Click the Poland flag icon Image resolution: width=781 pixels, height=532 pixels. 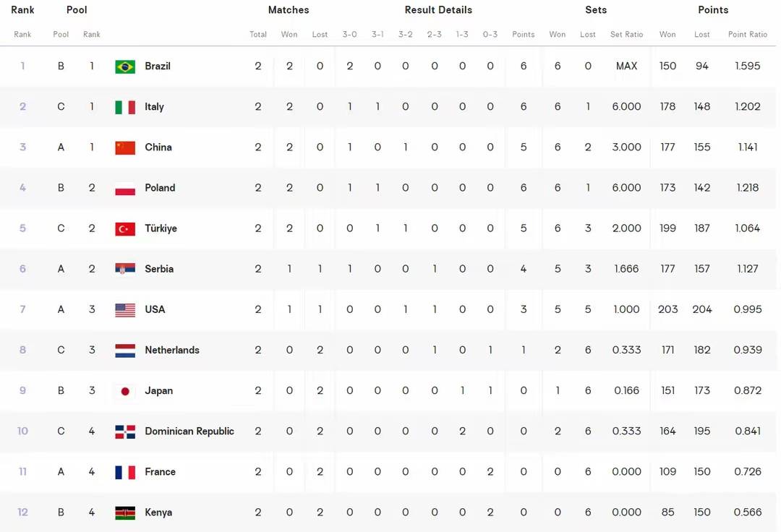125,188
